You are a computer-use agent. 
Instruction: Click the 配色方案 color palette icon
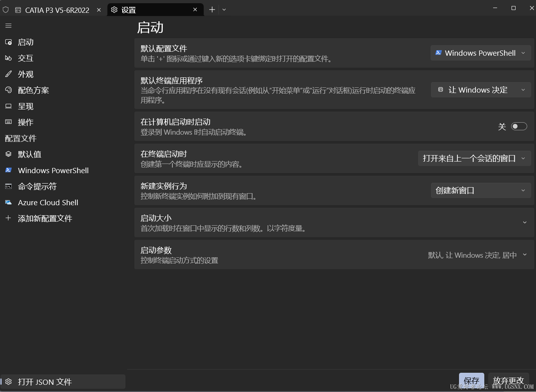point(8,90)
